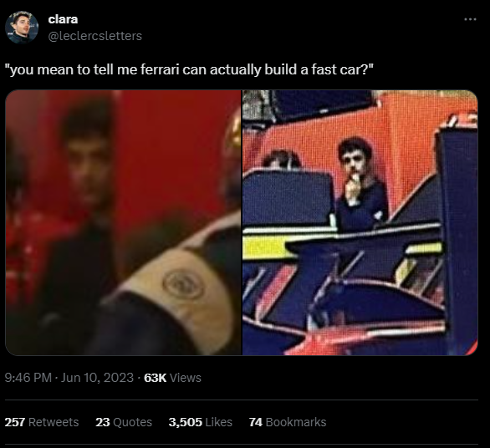The height and width of the screenshot is (448, 490).
Task: Click the armband logo in left photo
Action: pos(183,284)
